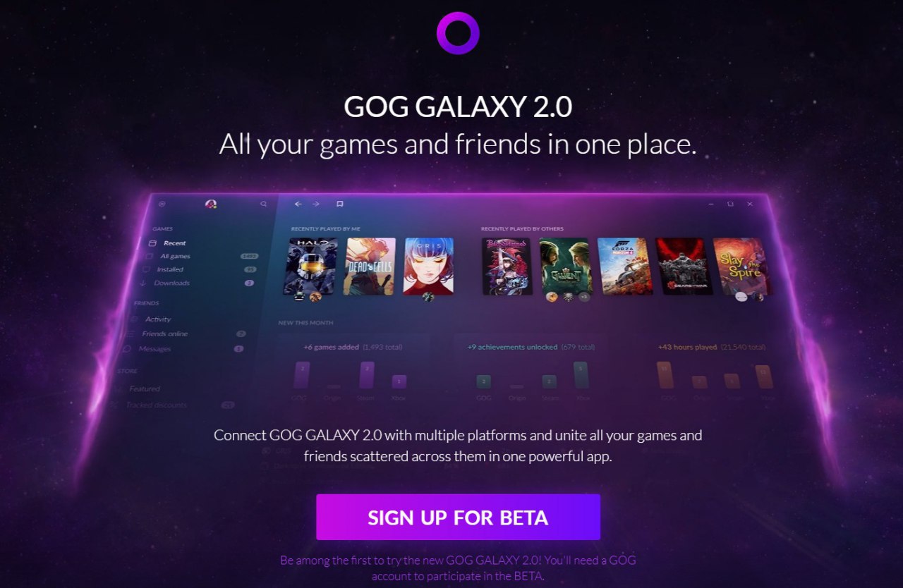Screen dimensions: 903x588
Task: Open Downloads in the sidebar
Action: point(195,283)
